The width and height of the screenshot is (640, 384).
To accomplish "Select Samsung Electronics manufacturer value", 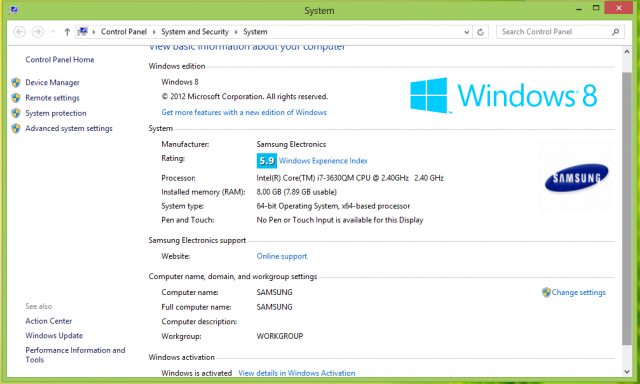I will click(291, 144).
